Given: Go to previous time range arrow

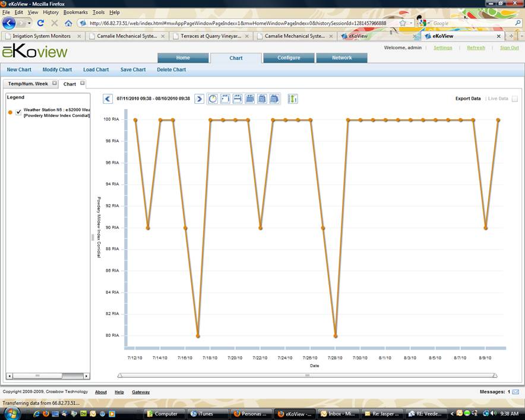Looking at the screenshot, I should point(107,99).
